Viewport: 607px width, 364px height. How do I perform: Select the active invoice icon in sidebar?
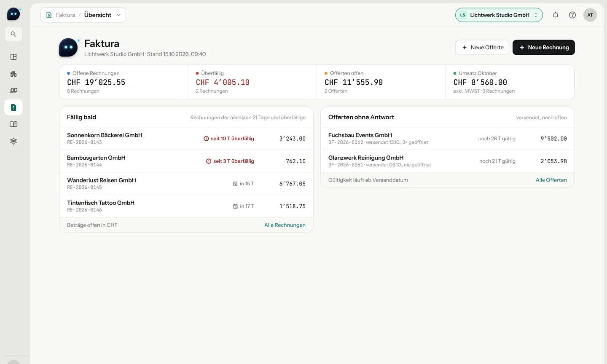[13, 107]
